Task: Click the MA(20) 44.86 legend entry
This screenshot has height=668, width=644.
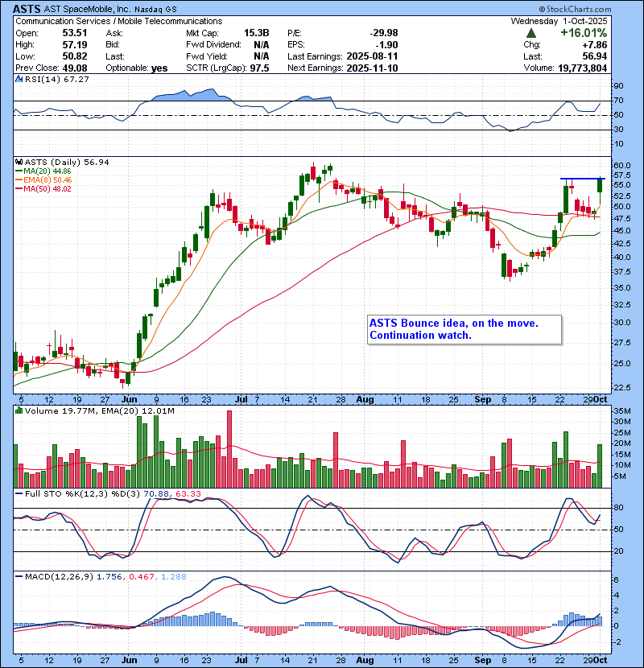Action: pos(43,171)
